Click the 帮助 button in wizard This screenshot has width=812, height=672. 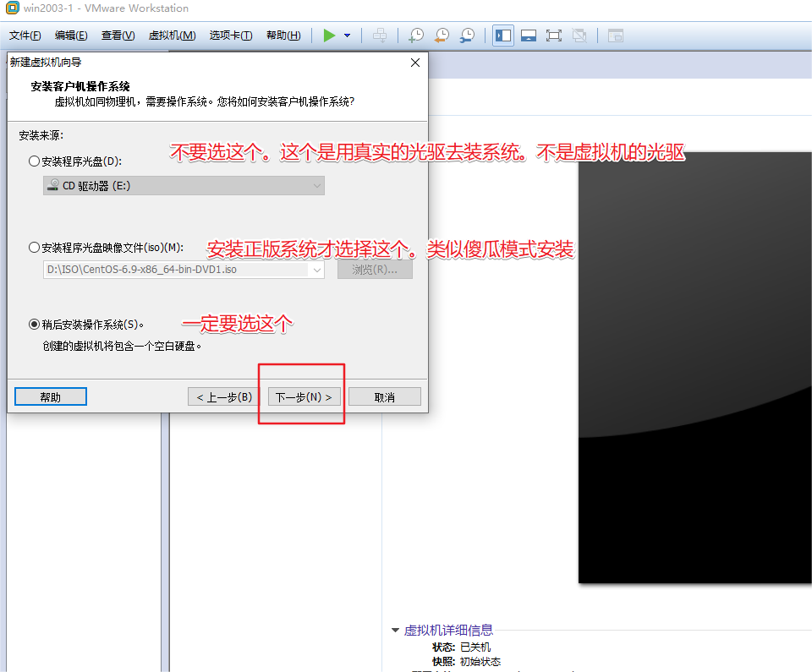(x=50, y=396)
